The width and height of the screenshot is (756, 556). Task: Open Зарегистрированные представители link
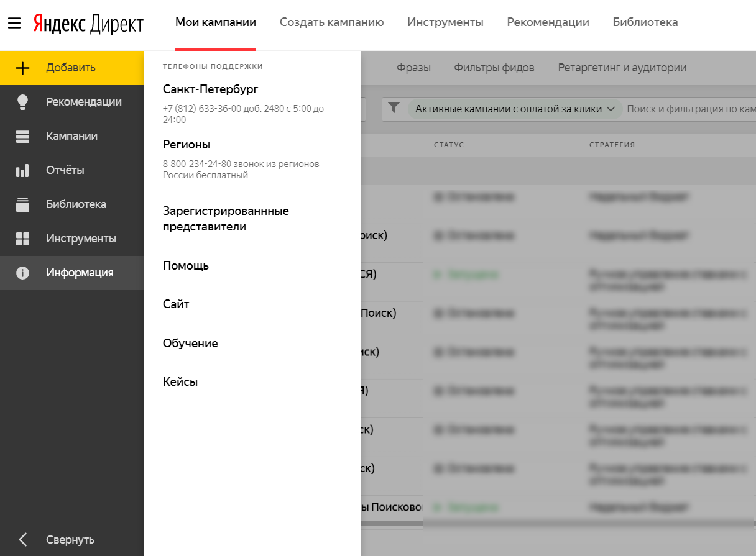(226, 219)
